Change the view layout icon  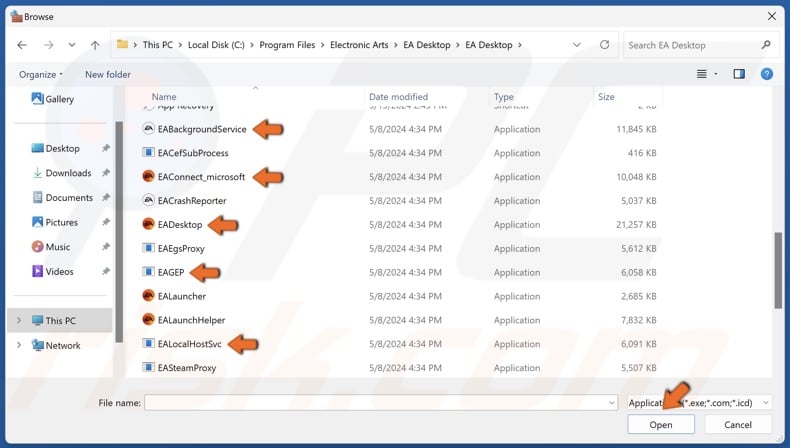701,74
